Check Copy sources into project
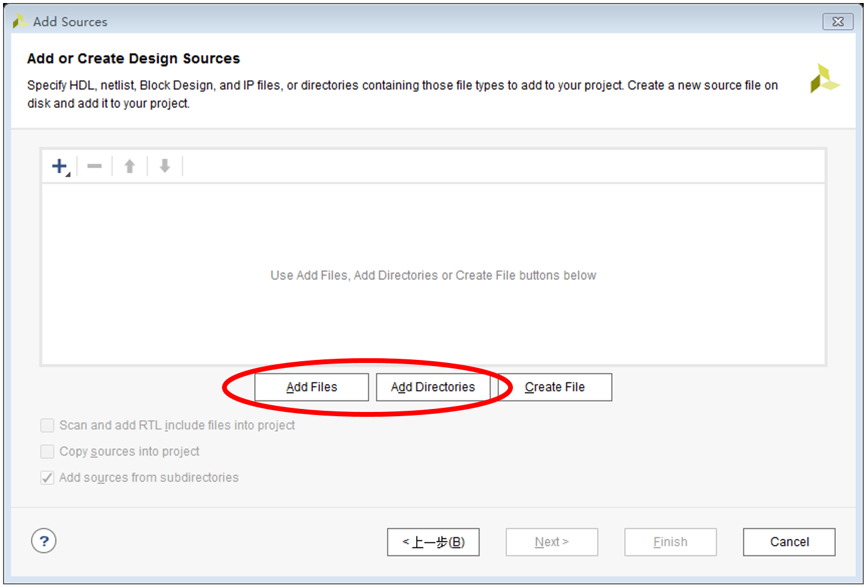 (x=47, y=451)
